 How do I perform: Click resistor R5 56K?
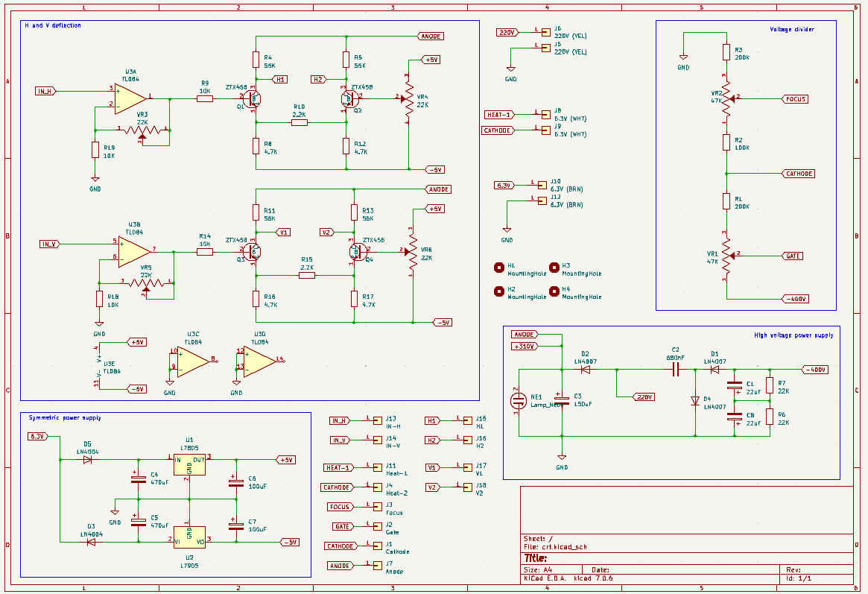[346, 60]
